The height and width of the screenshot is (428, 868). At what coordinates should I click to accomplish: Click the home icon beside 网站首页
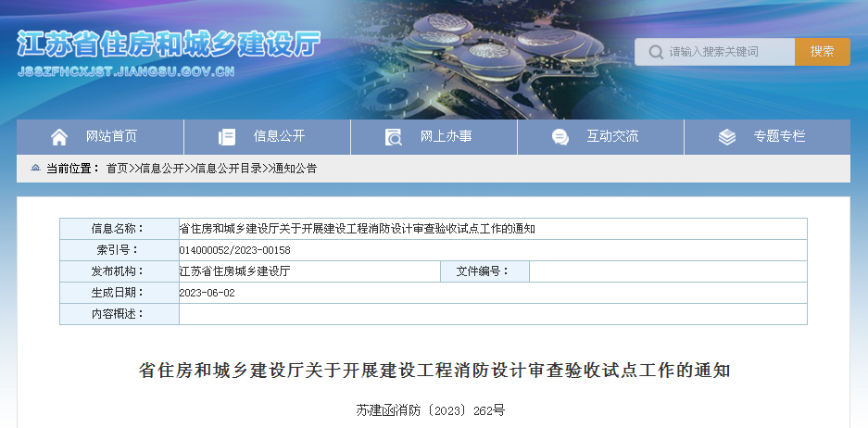[x=59, y=137]
